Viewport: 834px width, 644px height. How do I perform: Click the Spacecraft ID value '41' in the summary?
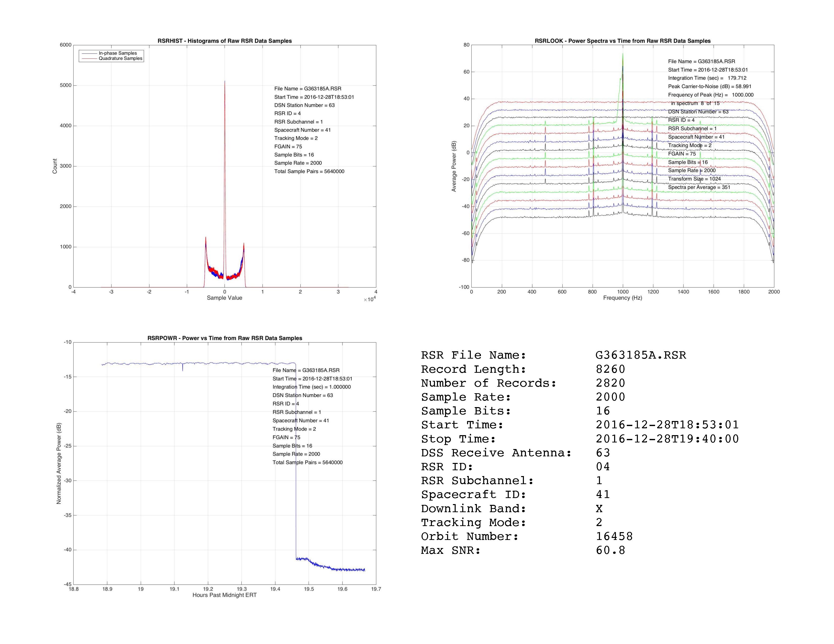click(603, 494)
